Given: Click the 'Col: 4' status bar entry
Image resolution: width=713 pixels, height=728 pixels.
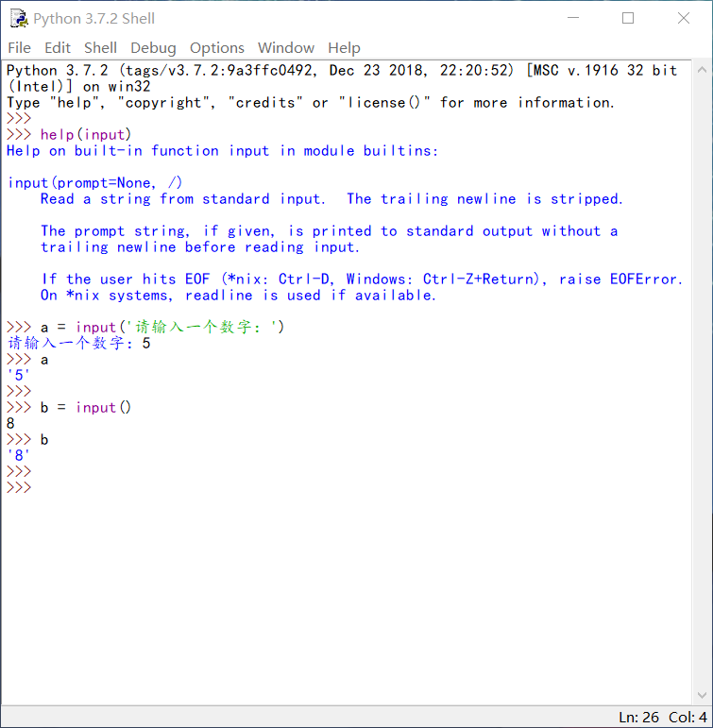Looking at the screenshot, I should pos(688,718).
